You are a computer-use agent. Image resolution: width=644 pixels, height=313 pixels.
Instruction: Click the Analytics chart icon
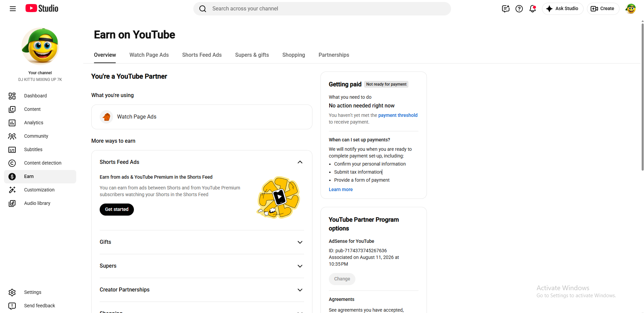[12, 123]
